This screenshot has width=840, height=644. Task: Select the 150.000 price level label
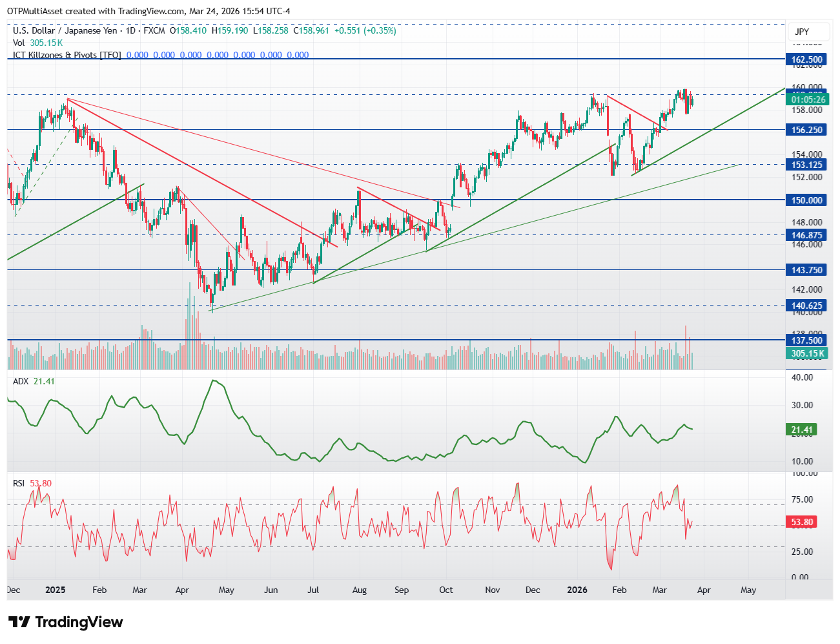tap(806, 200)
